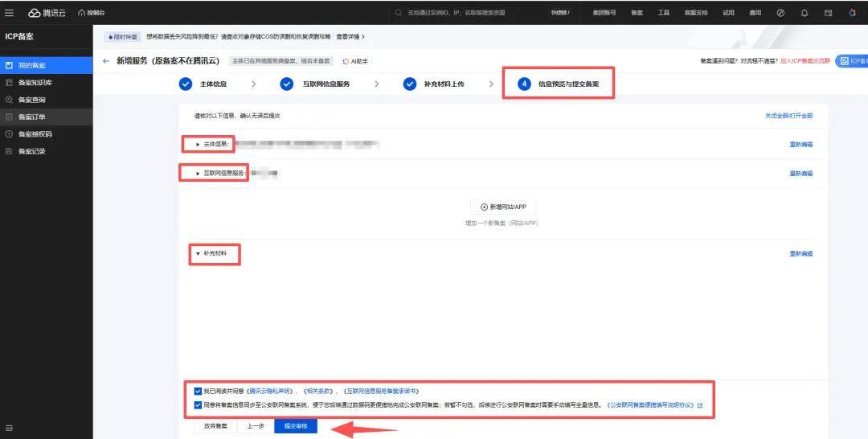Open the 工具 top menu

pos(663,13)
